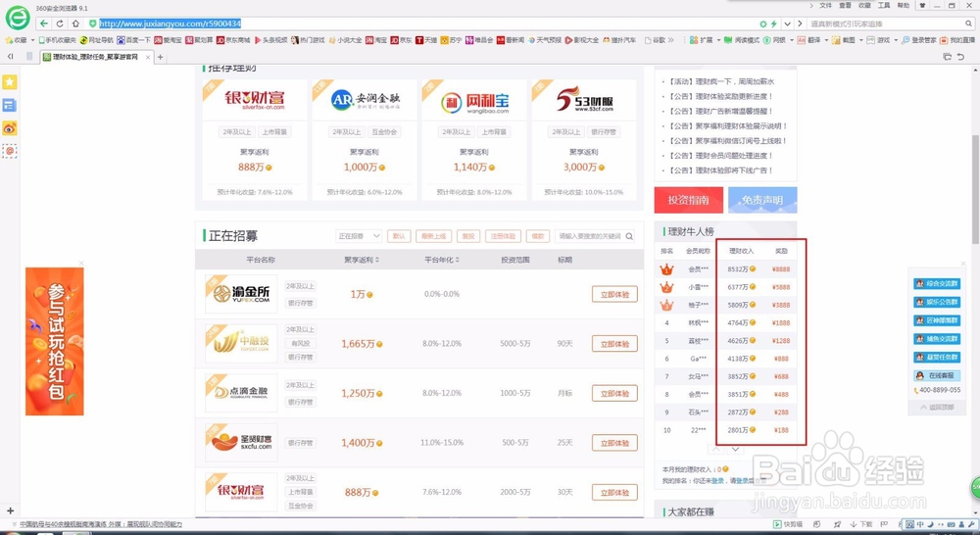Click 立即体验 for 渝金所
980x535 pixels.
pyautogui.click(x=614, y=294)
